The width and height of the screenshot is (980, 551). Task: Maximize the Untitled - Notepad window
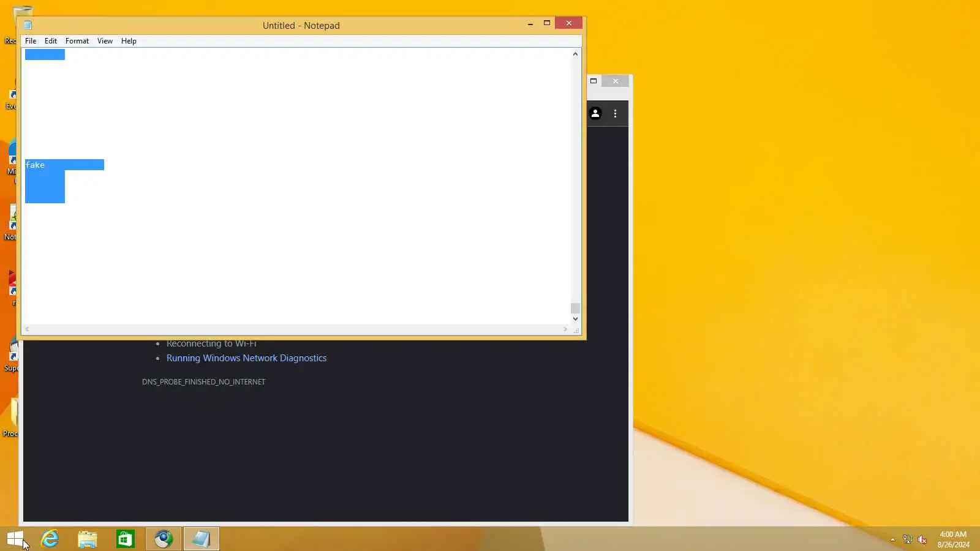click(547, 23)
